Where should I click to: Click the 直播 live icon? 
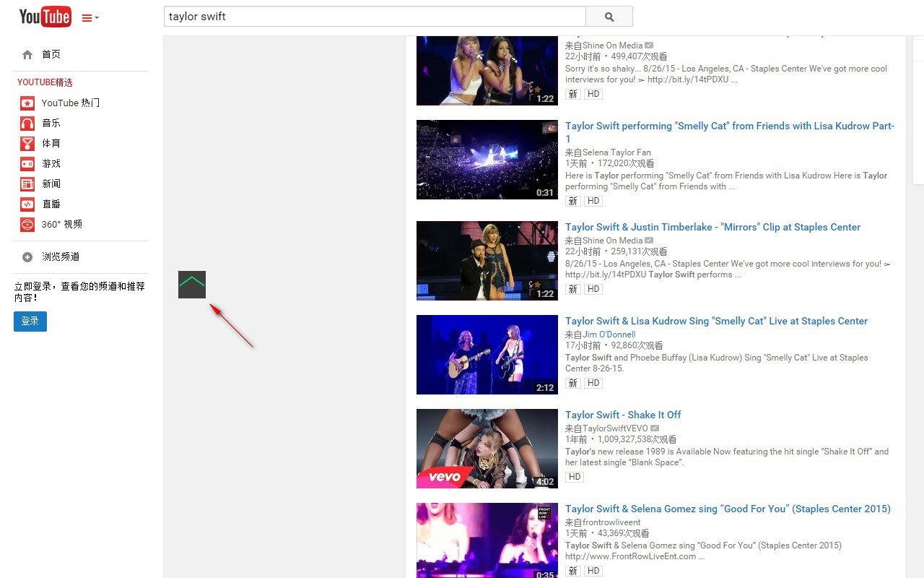27,204
